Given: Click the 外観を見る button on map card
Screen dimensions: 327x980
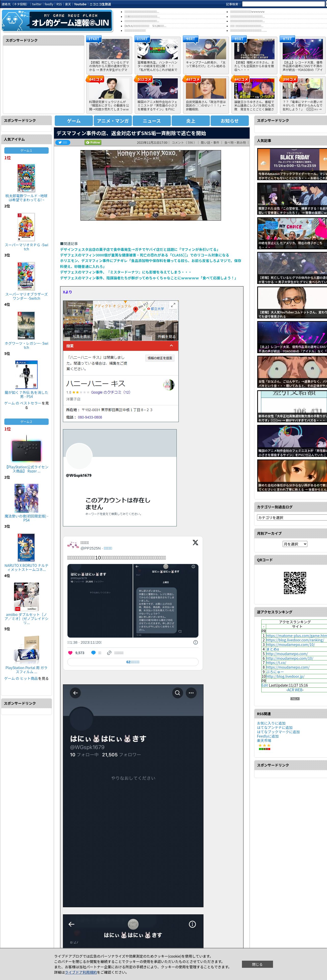Looking at the screenshot, I should (x=167, y=336).
